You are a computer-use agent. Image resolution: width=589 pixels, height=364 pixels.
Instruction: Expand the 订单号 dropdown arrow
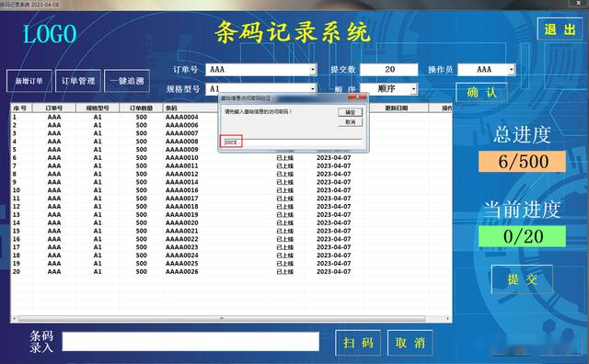(x=313, y=70)
